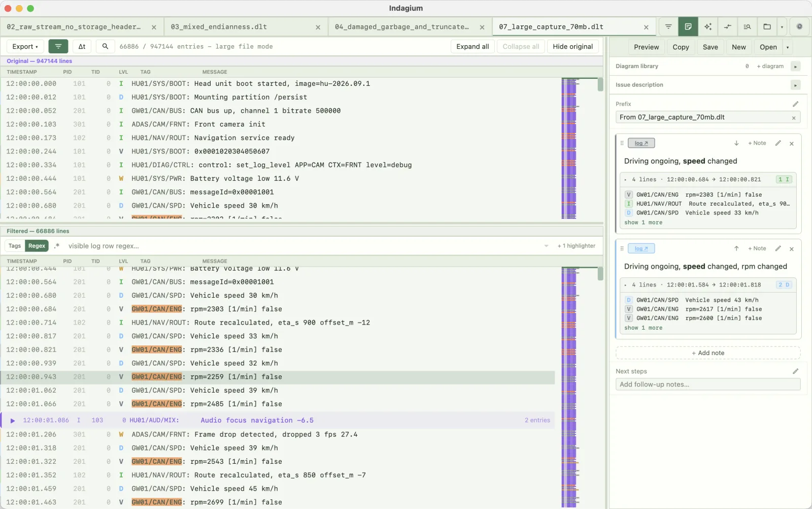Click the + Add note button

point(708,353)
